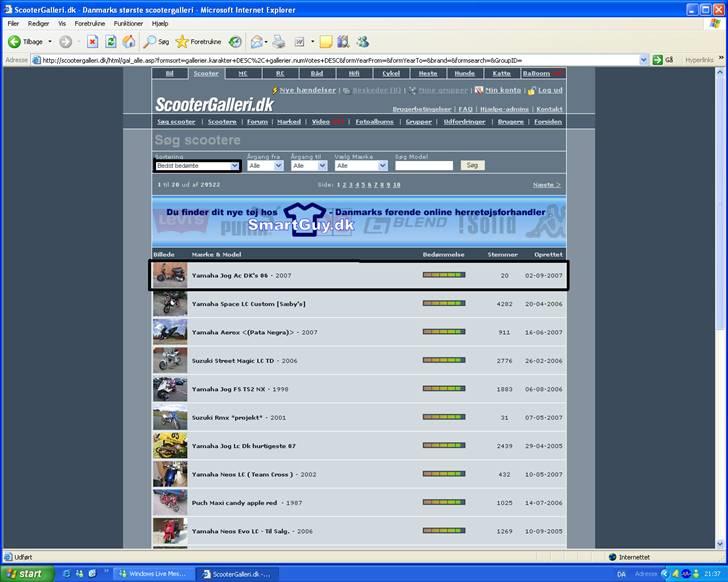
Task: Type in the Søg Model text field
Action: pyautogui.click(x=424, y=165)
